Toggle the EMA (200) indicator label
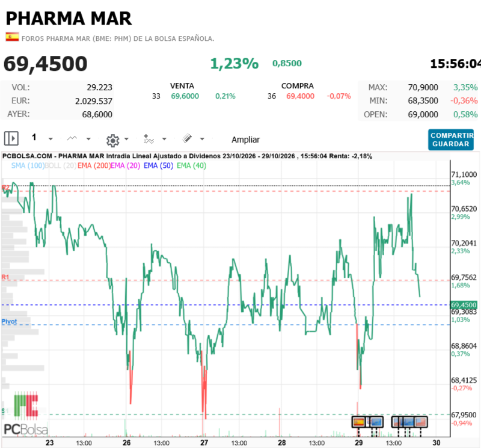 [x=94, y=166]
